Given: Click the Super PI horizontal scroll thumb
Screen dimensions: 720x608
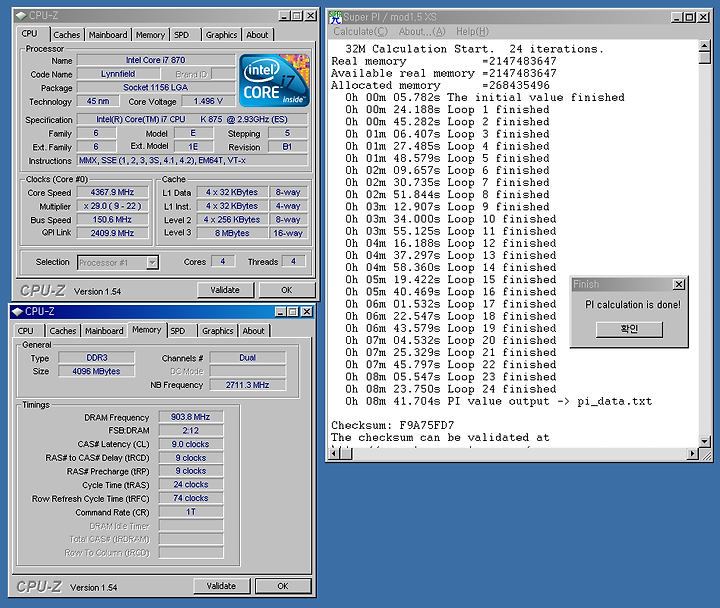Looking at the screenshot, I should (348, 454).
